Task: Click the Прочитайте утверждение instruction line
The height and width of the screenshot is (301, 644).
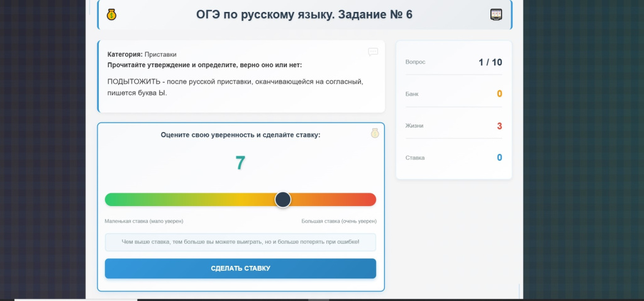Action: point(204,65)
